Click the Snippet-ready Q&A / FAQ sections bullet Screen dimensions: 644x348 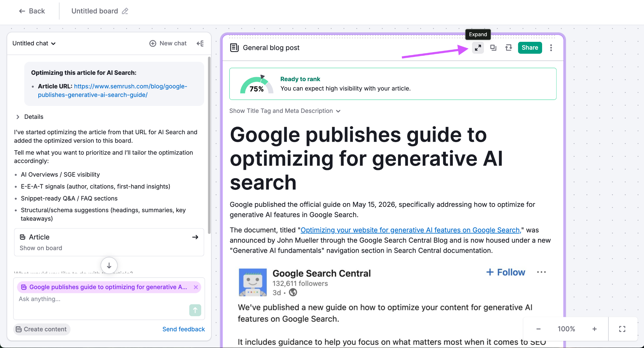[69, 198]
